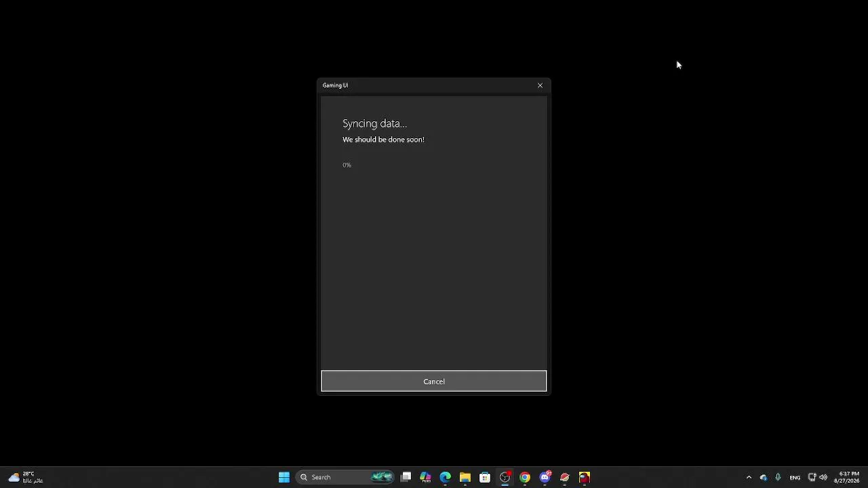Open the OneDrive tray icon
The height and width of the screenshot is (488, 868).
point(764,477)
